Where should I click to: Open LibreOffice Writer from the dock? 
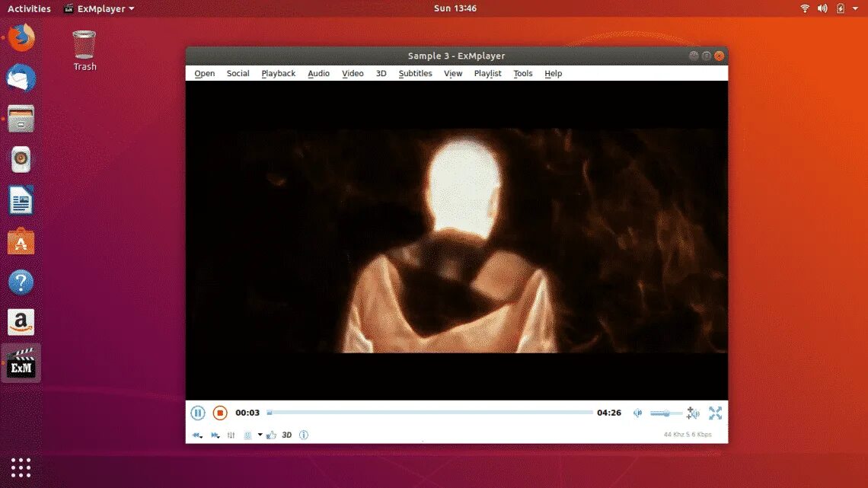(21, 200)
